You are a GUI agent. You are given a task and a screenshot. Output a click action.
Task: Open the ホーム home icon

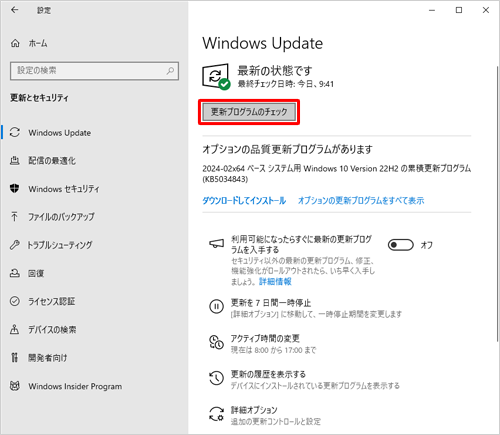pos(15,43)
